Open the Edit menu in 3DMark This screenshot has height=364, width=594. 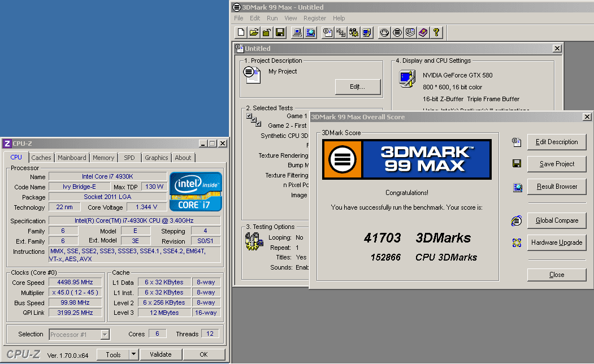(254, 18)
